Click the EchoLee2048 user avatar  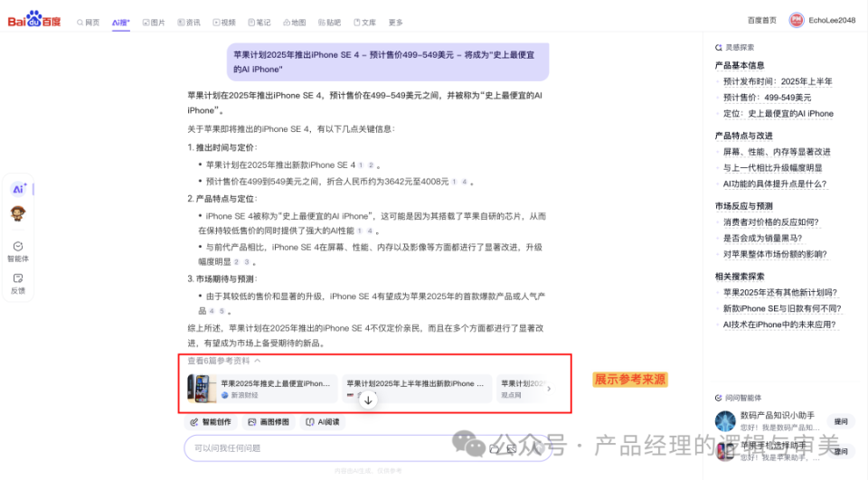[x=796, y=21]
